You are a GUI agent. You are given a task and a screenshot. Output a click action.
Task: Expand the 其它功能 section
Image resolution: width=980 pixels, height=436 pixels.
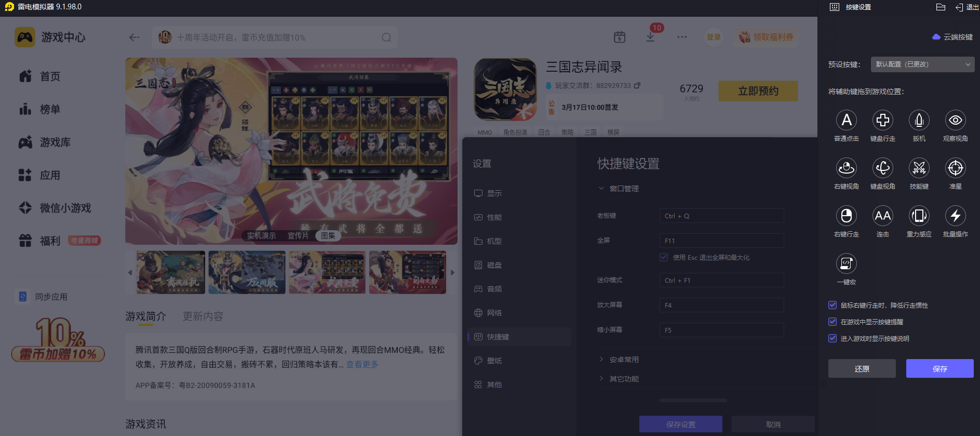pos(619,379)
